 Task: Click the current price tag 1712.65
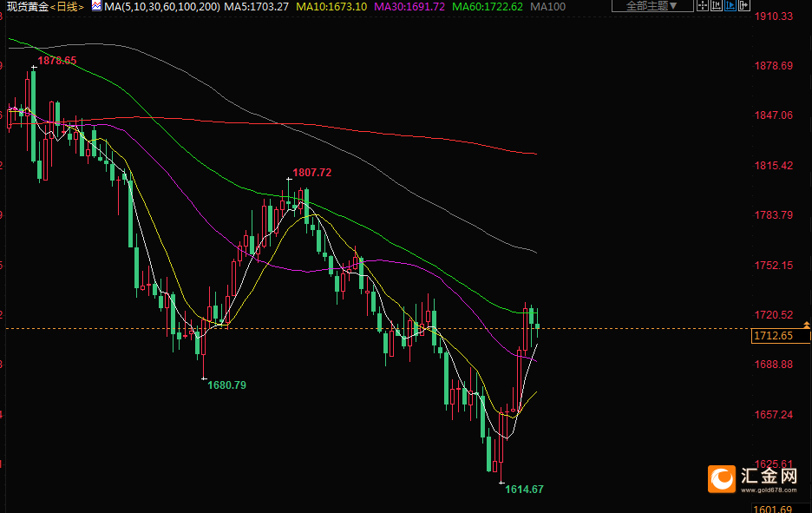point(780,336)
